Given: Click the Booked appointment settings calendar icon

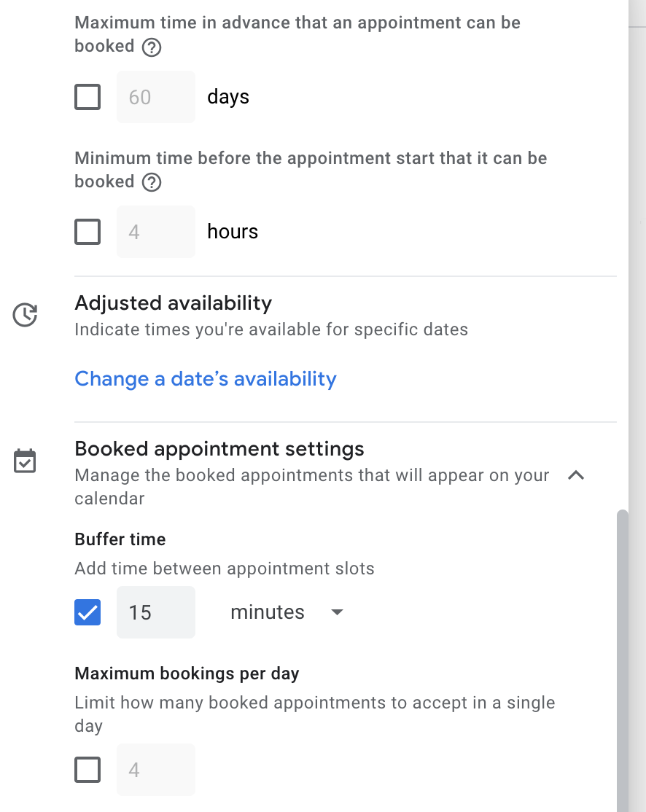Looking at the screenshot, I should click(26, 461).
